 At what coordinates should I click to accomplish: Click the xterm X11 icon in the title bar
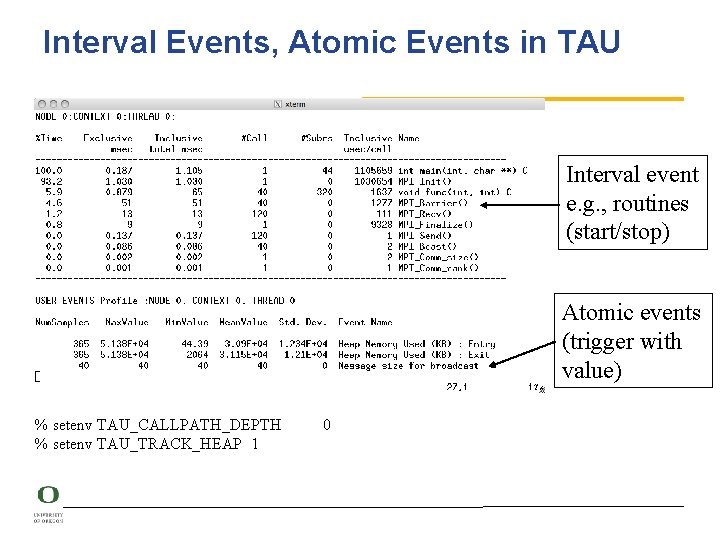click(277, 104)
